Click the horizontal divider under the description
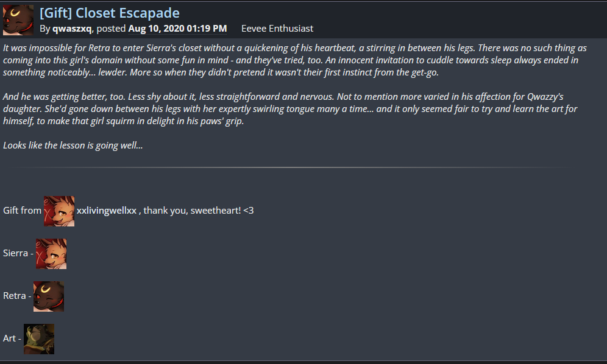Image resolution: width=607 pixels, height=364 pixels. pyautogui.click(x=293, y=167)
